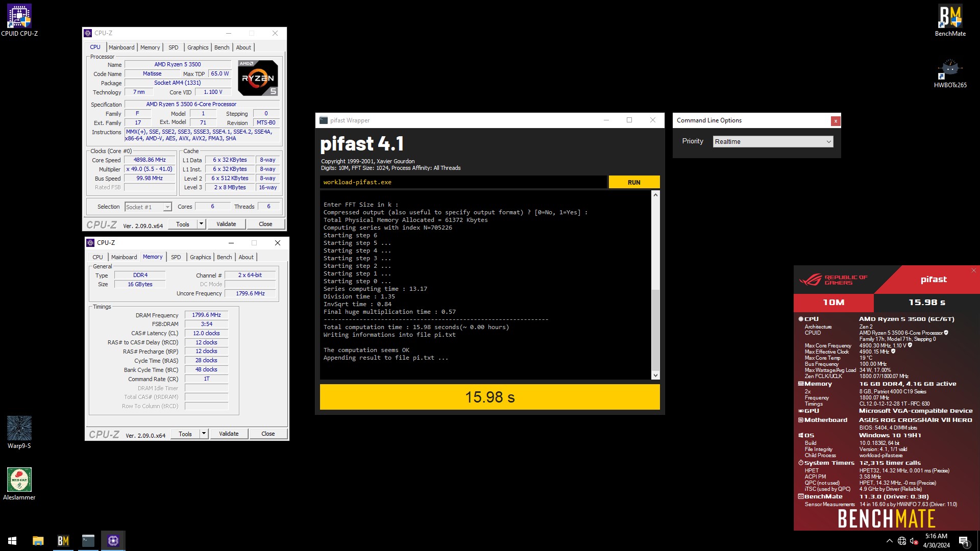Click the 10M label in BenchMate overlay

pyautogui.click(x=834, y=303)
